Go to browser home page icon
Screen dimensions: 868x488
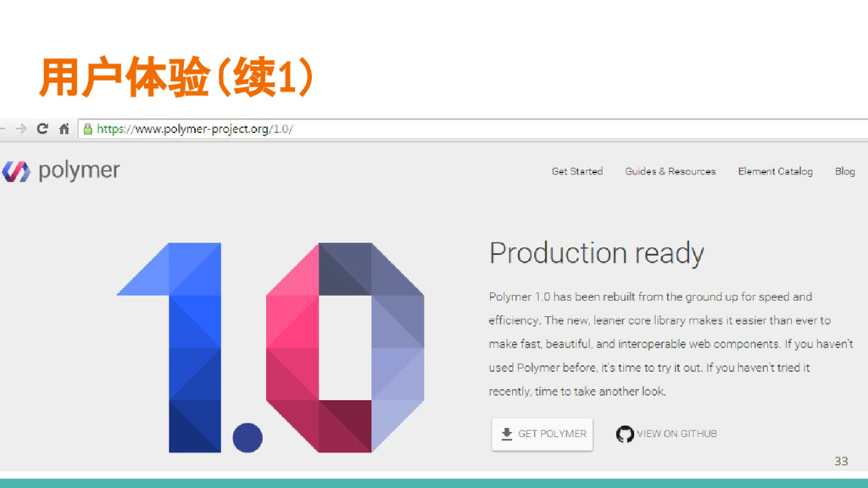click(x=64, y=129)
